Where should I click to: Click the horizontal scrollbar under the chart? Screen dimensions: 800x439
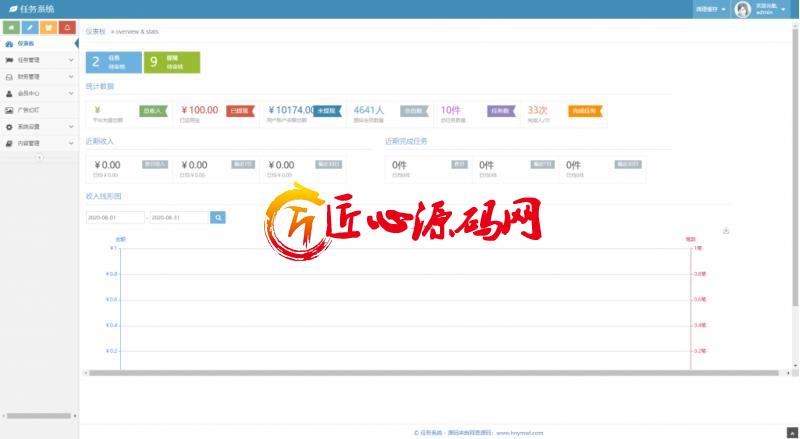click(433, 373)
